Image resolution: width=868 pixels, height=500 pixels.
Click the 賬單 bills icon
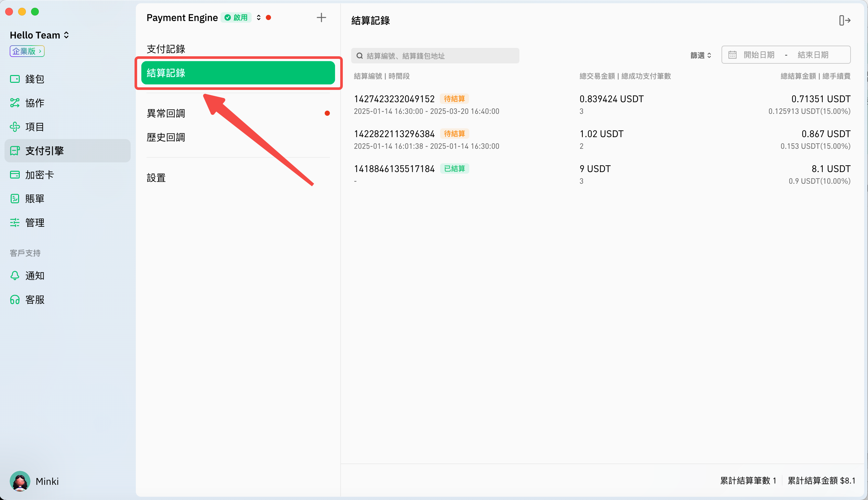tap(15, 199)
